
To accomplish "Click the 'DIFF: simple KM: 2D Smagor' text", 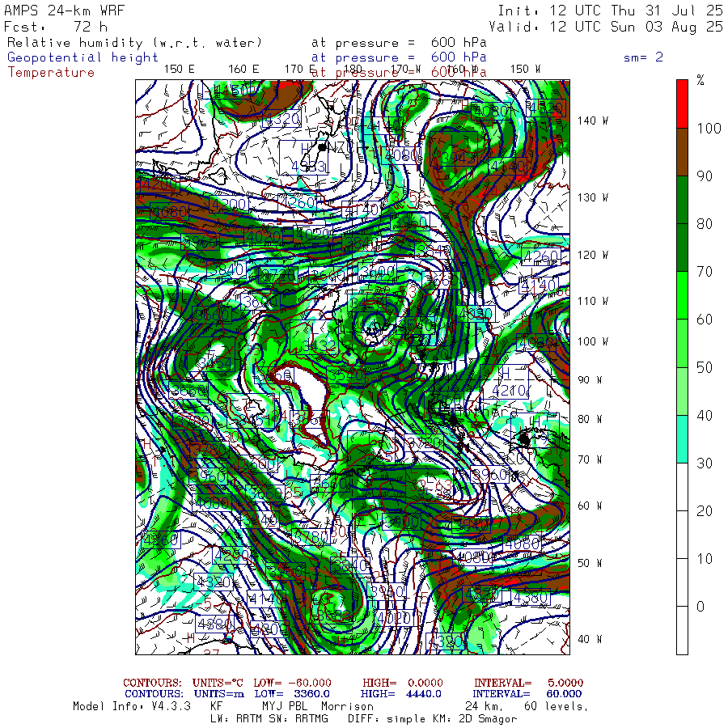I will [432, 719].
